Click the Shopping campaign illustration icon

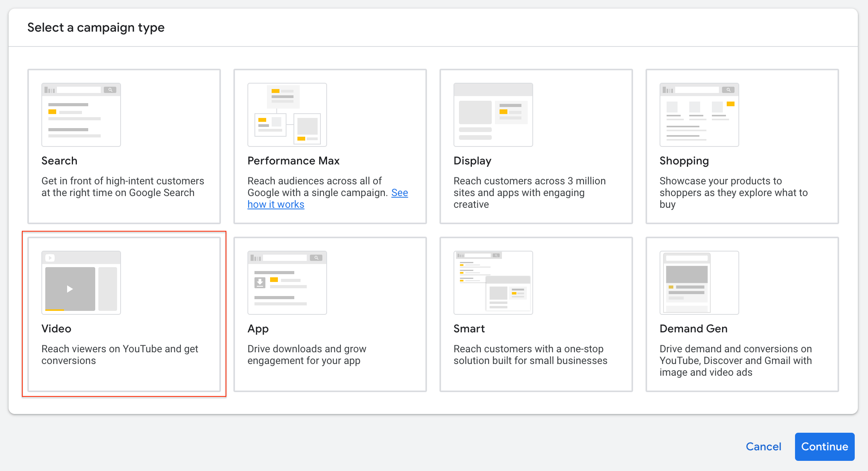tap(699, 114)
